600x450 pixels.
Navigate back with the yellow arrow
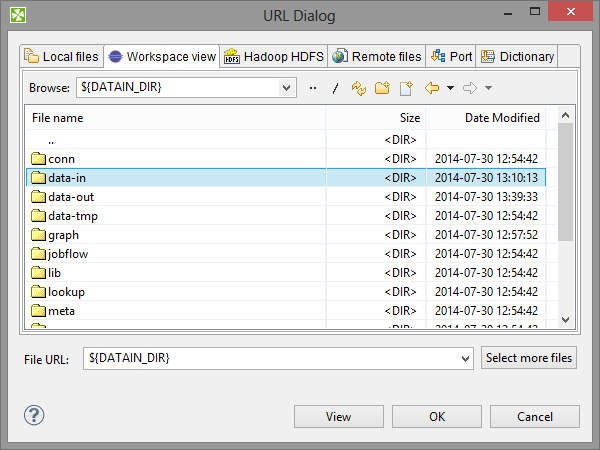[x=432, y=88]
